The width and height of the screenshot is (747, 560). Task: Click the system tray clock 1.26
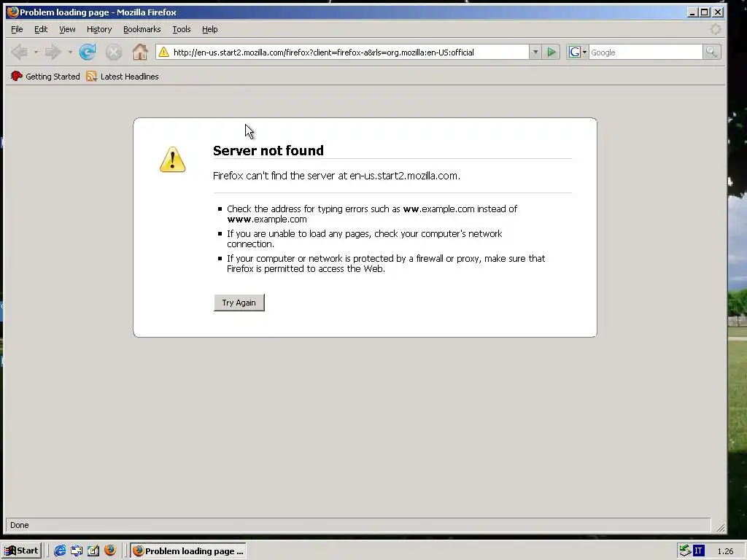725,551
